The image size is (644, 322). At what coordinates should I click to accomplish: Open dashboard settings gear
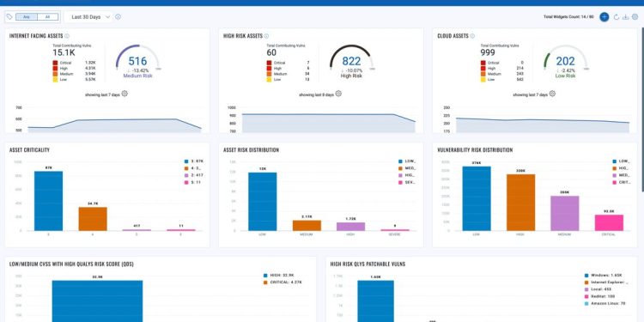click(x=635, y=17)
